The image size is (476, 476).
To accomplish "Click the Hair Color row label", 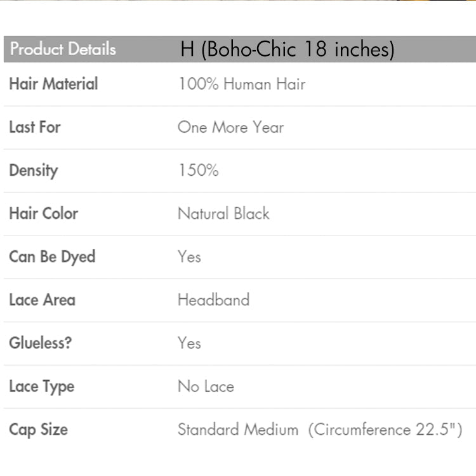I will (x=43, y=213).
